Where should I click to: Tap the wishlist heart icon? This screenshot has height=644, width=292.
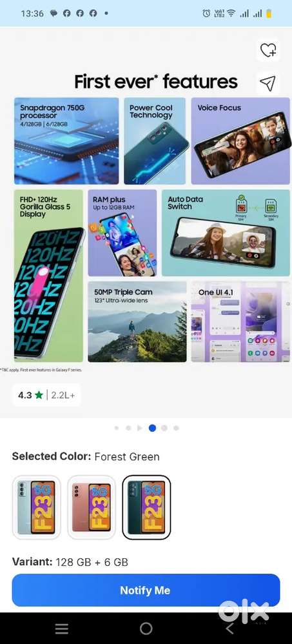coord(268,50)
